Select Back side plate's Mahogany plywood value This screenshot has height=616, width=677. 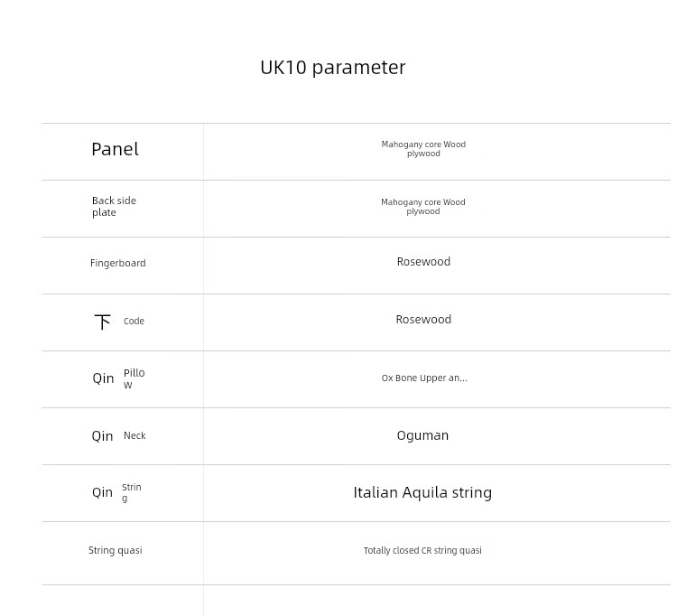(x=423, y=207)
